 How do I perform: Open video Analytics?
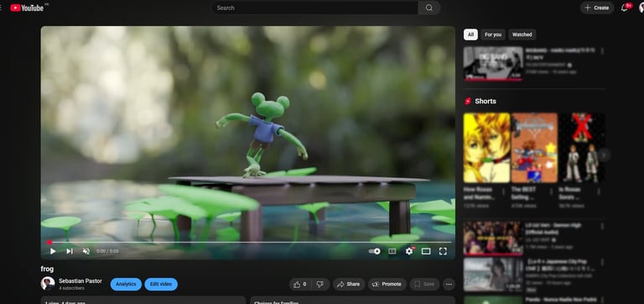click(126, 284)
